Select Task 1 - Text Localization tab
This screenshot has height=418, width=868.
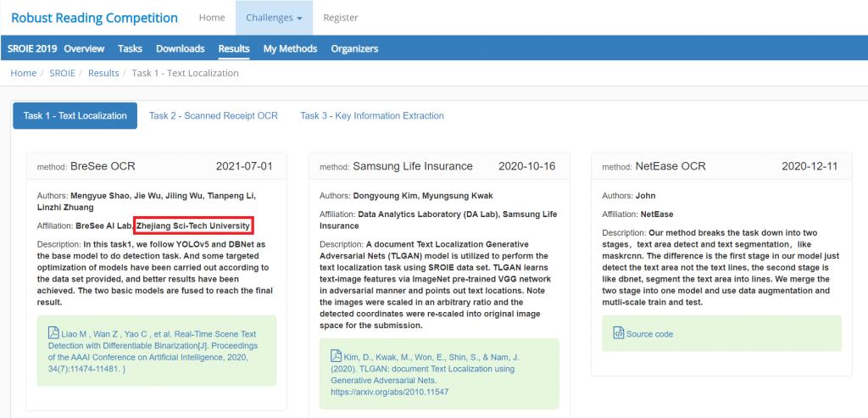[x=75, y=115]
